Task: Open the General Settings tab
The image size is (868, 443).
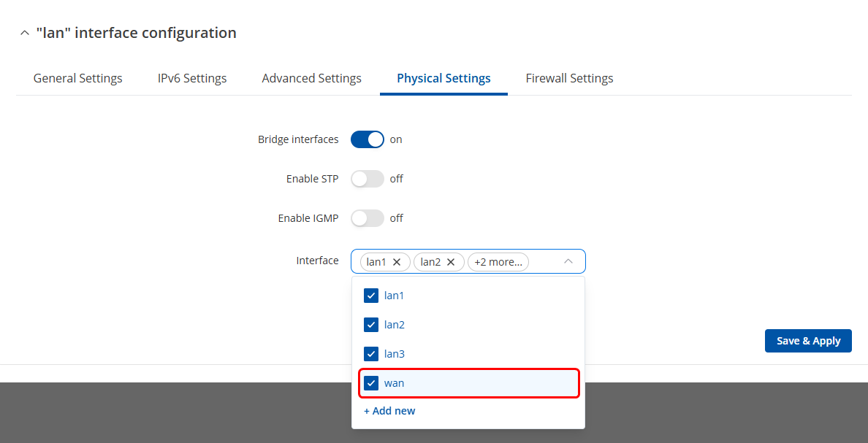Action: (x=78, y=78)
